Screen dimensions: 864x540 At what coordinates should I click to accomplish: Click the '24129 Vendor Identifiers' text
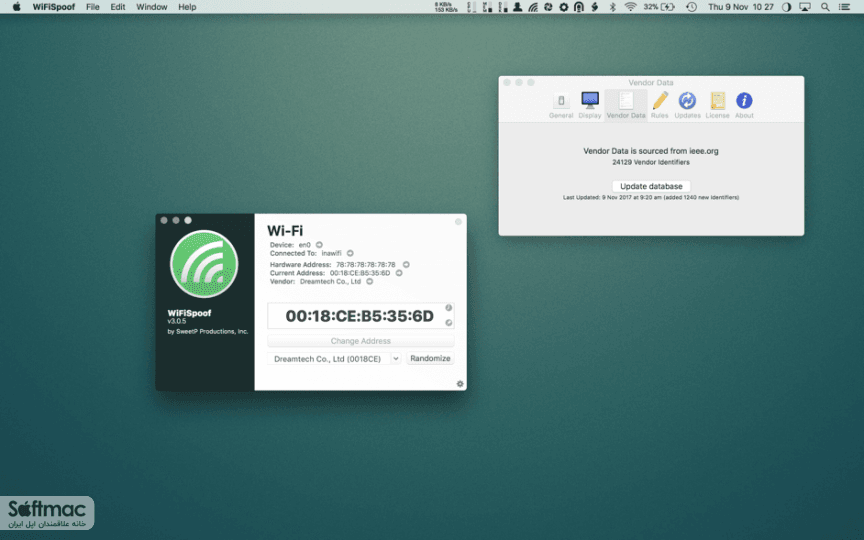click(651, 162)
